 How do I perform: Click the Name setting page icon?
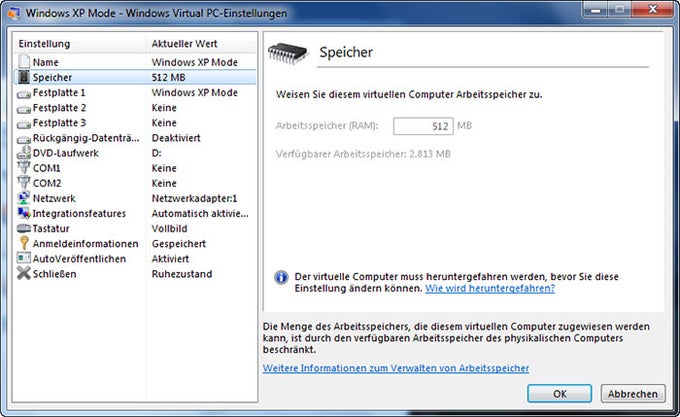click(24, 62)
